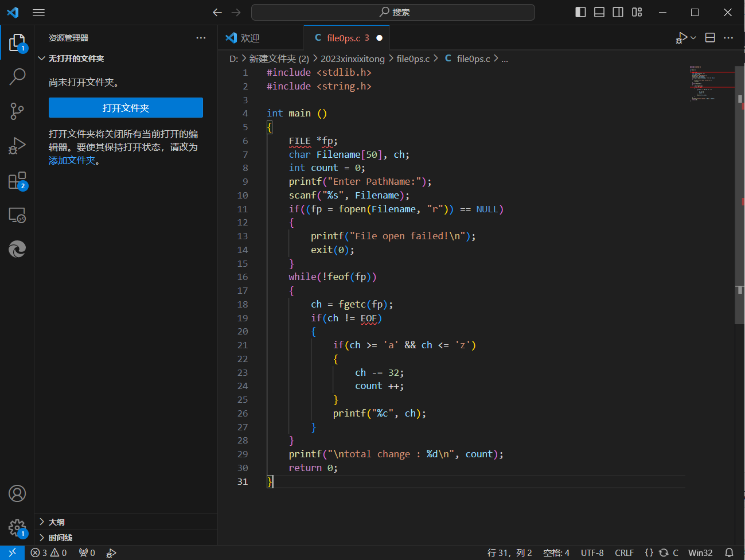Open the Accounts menu icon
Viewport: 745px width, 560px height.
(x=17, y=493)
